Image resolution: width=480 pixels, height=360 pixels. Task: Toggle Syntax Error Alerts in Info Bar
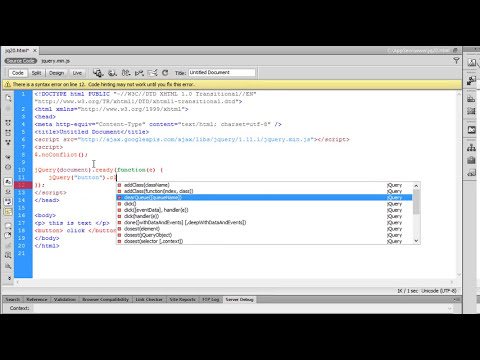click(8, 212)
